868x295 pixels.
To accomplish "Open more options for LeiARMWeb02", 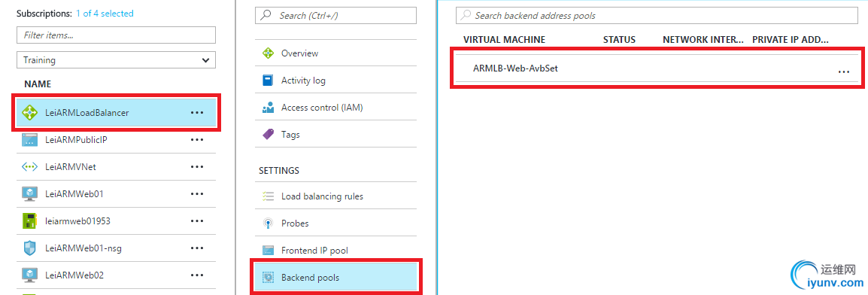I will 197,275.
